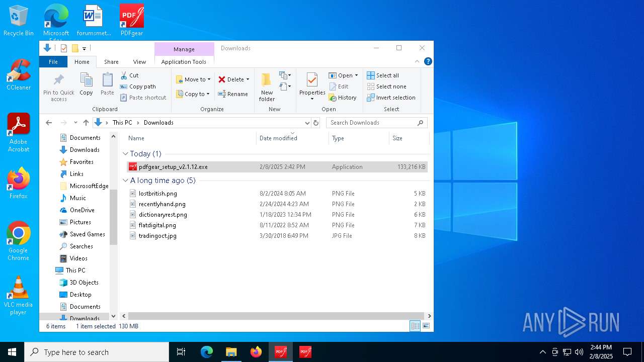Click the Edit command in Open group

pos(339,86)
